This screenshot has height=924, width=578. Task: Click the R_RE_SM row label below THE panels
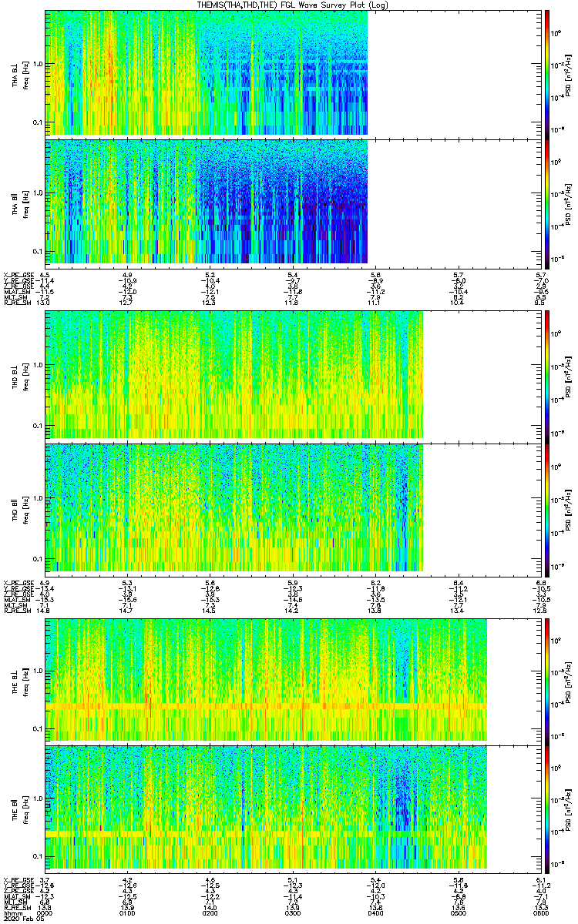18,907
